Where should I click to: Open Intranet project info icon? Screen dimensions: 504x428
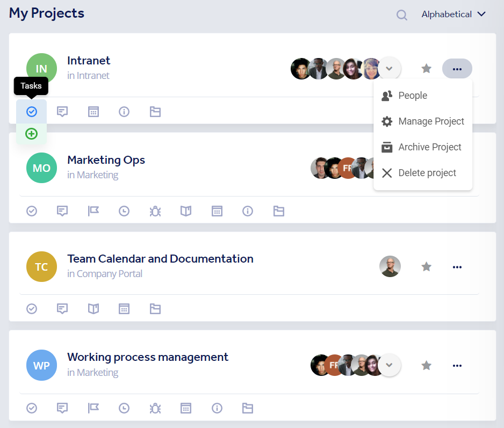tap(124, 112)
